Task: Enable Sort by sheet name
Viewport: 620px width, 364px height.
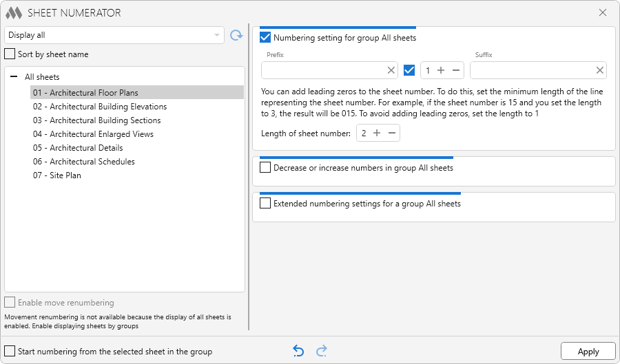Action: point(10,54)
